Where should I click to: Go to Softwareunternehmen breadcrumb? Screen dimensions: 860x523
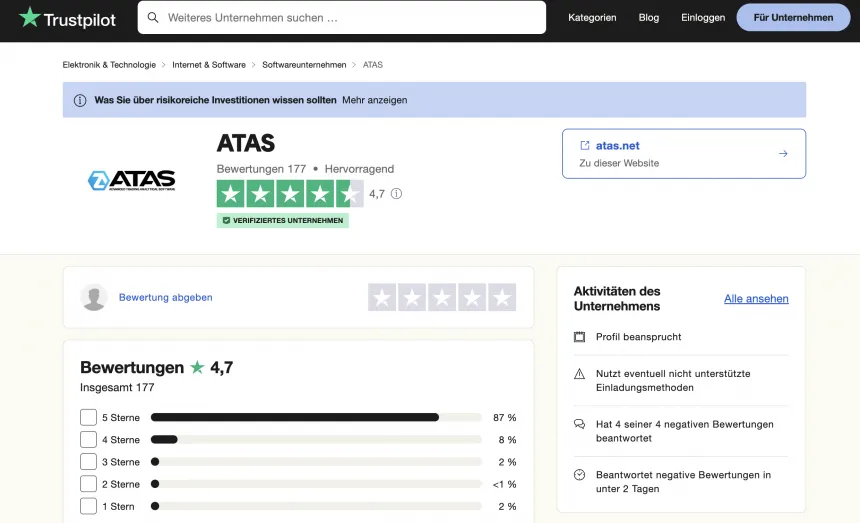pyautogui.click(x=304, y=65)
